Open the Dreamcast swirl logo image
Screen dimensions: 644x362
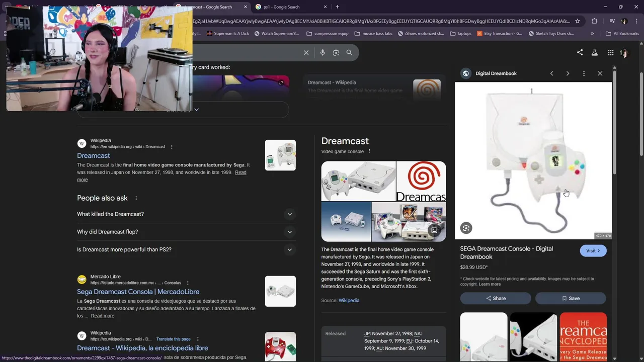(421, 181)
